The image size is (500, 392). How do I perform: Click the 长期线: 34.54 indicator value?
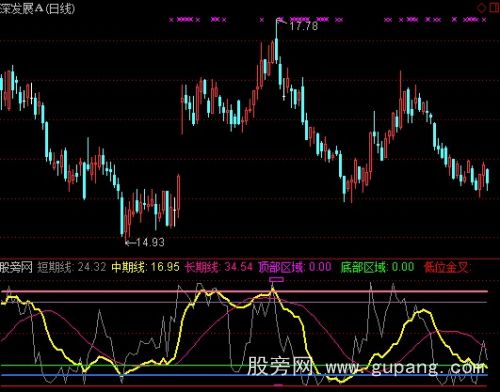(219, 267)
